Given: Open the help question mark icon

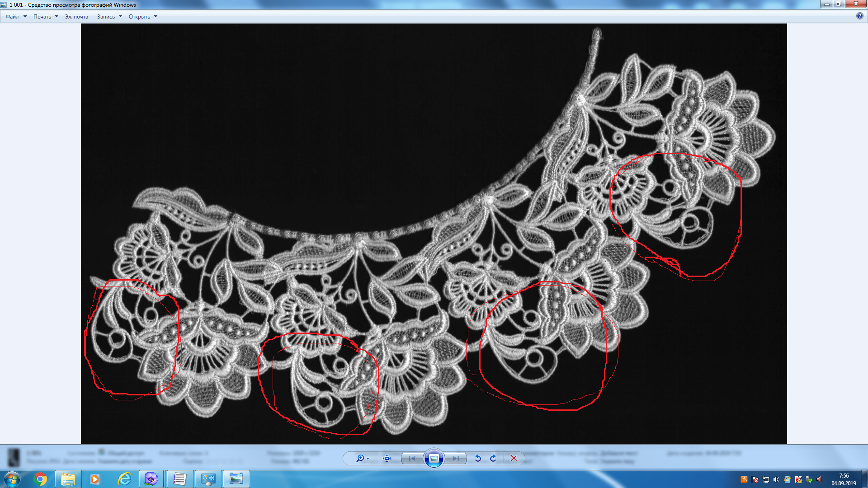Looking at the screenshot, I should pyautogui.click(x=859, y=16).
